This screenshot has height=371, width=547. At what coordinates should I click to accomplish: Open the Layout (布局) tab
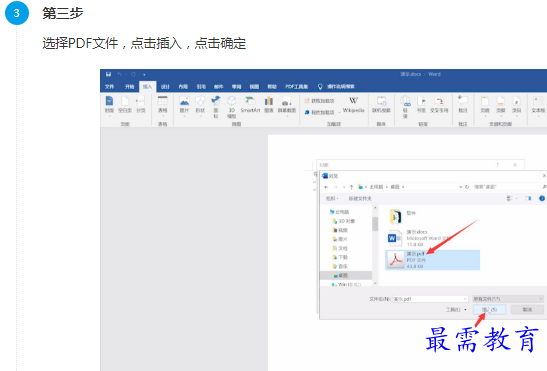tap(183, 87)
